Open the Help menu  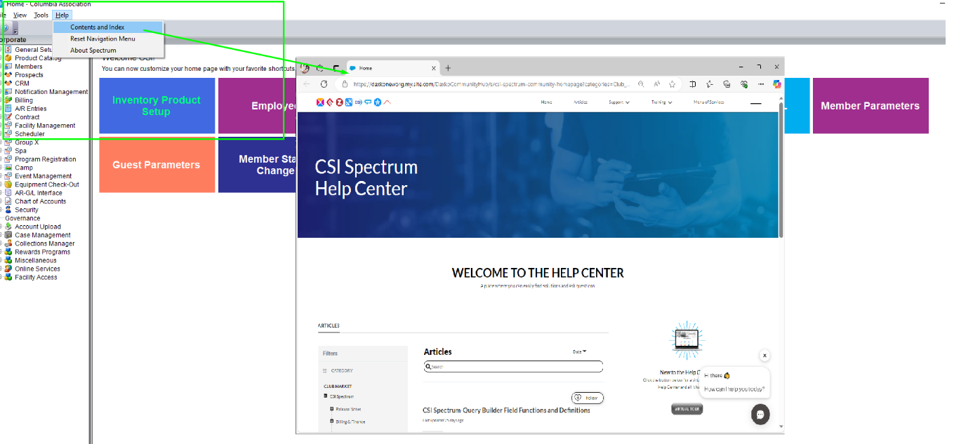point(62,15)
